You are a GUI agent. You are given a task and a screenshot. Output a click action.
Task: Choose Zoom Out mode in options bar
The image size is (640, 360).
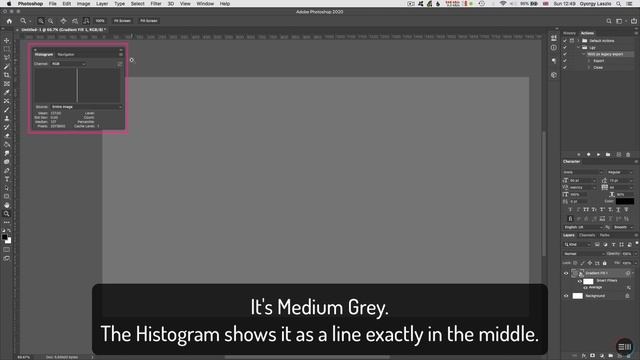(51, 21)
